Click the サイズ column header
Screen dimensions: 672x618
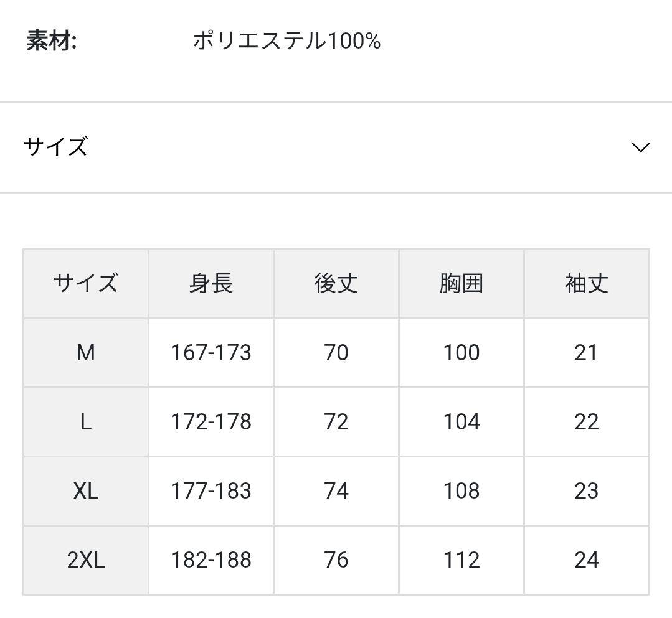pos(85,284)
